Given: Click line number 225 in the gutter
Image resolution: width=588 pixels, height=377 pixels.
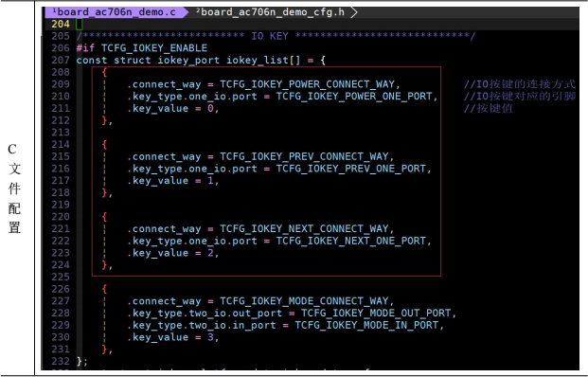Looking at the screenshot, I should coord(61,277).
